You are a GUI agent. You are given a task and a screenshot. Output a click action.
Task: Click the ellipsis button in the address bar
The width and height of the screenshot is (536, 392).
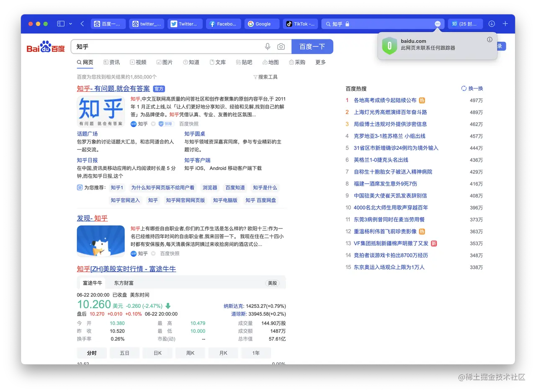pyautogui.click(x=438, y=24)
